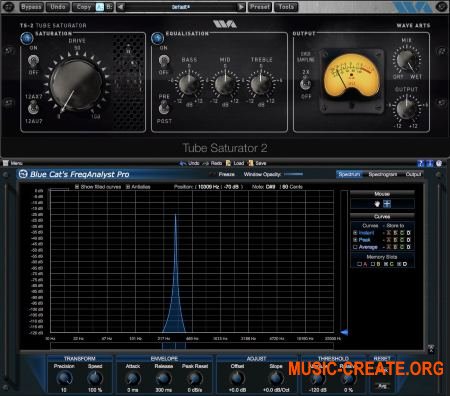Click the Attack knob in Envelope
Viewport: 450px width, 396px height.
click(x=132, y=378)
